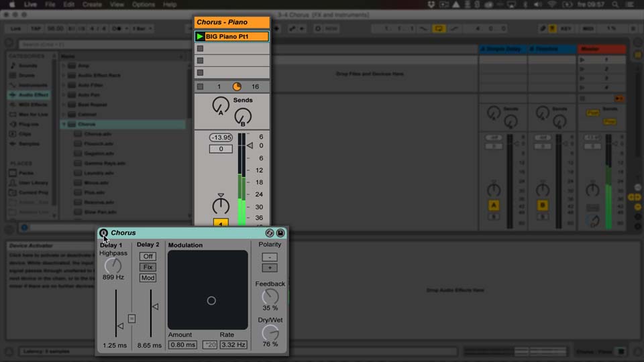The image size is (644, 362).
Task: Open the Apple menu
Action: tap(12, 5)
